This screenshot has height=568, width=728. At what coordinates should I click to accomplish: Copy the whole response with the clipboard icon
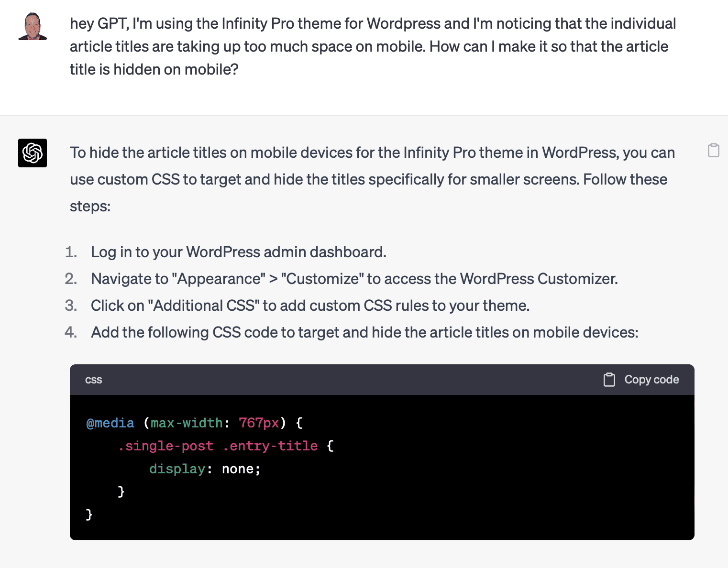713,151
